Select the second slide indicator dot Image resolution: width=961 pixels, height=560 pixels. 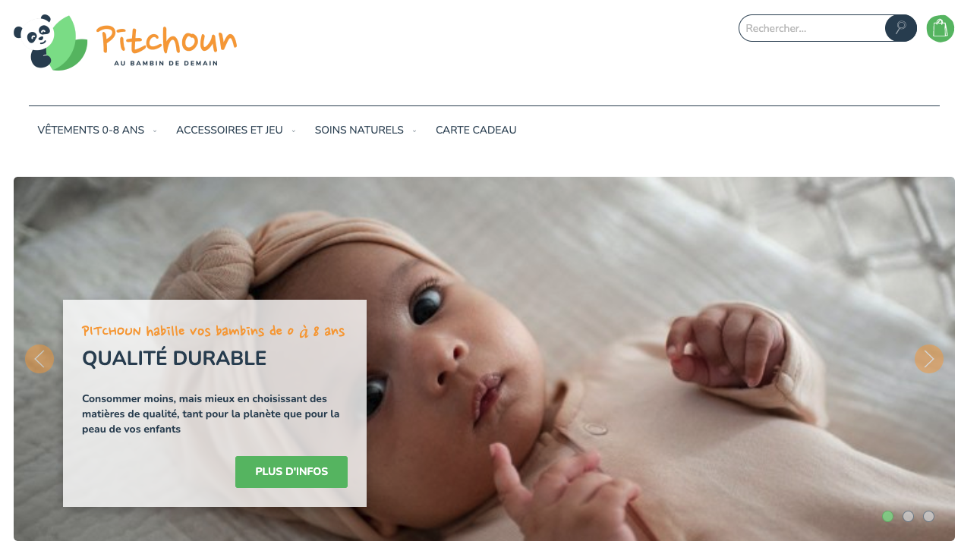(x=908, y=517)
